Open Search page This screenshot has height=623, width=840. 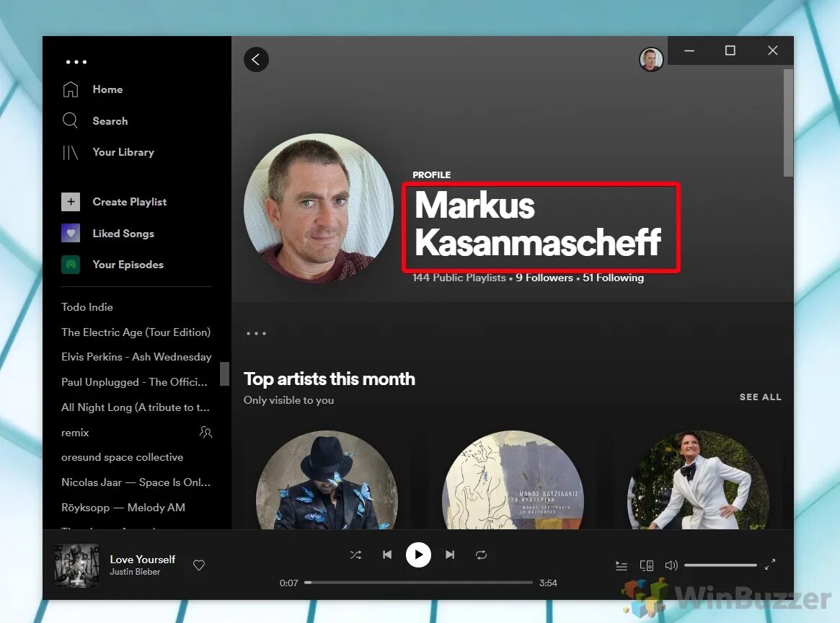click(110, 121)
